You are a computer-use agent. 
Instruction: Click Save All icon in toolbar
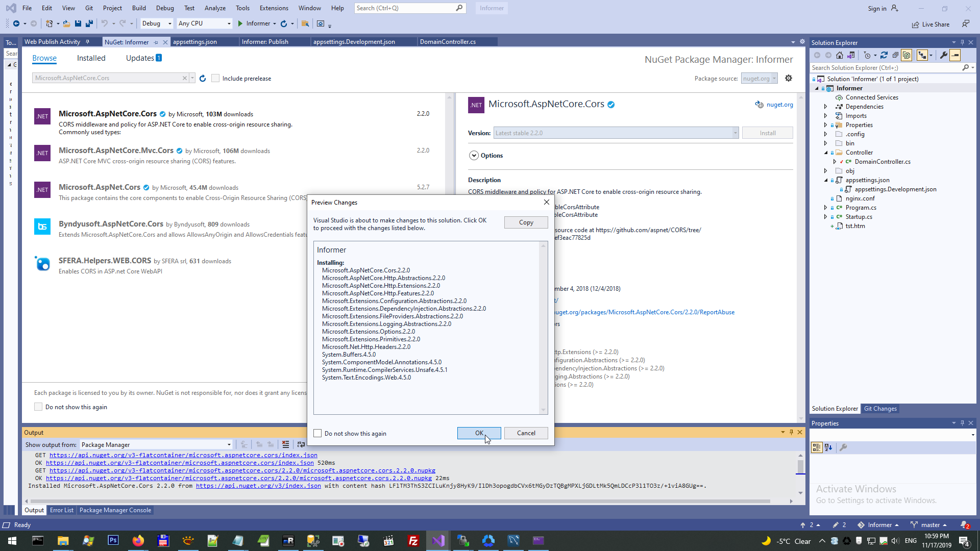[x=89, y=23]
